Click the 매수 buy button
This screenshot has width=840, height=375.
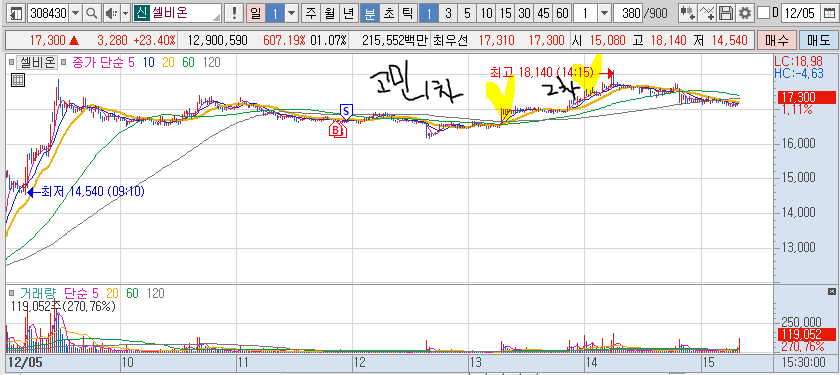776,40
